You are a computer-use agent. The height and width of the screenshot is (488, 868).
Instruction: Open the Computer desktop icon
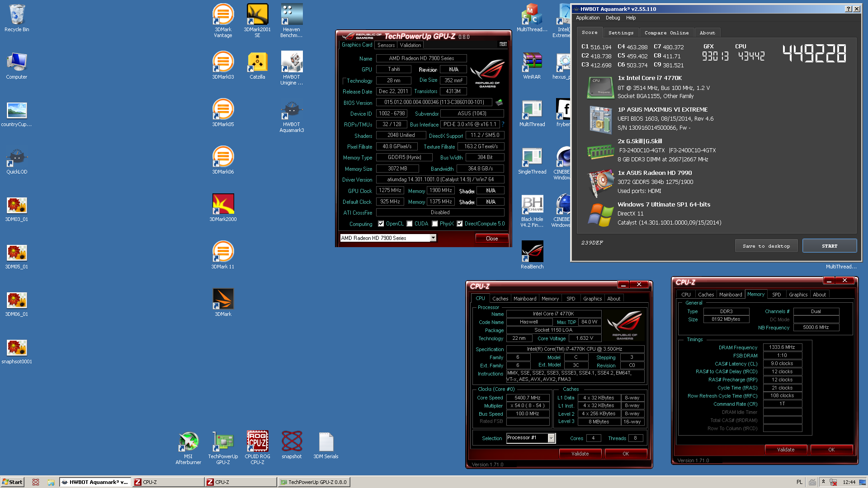[17, 66]
